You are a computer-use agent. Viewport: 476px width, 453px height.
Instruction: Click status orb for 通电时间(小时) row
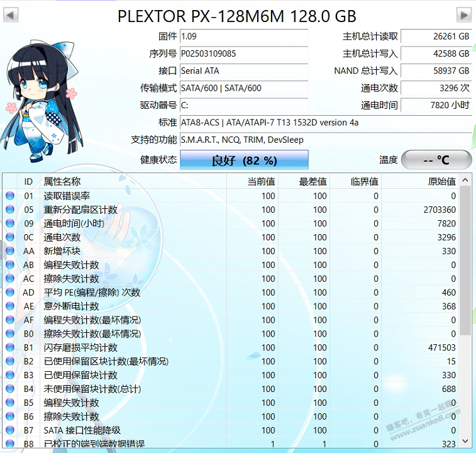point(10,223)
